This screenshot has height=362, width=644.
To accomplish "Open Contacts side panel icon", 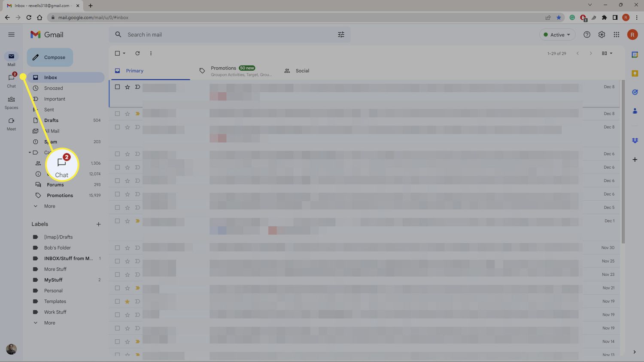I will tap(635, 111).
